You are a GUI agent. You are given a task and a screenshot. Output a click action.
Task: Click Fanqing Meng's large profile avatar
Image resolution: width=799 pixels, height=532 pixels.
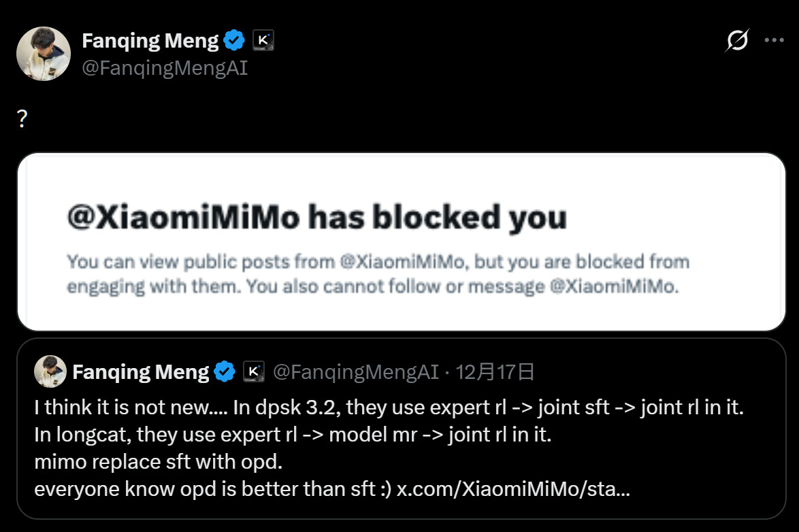pyautogui.click(x=44, y=54)
